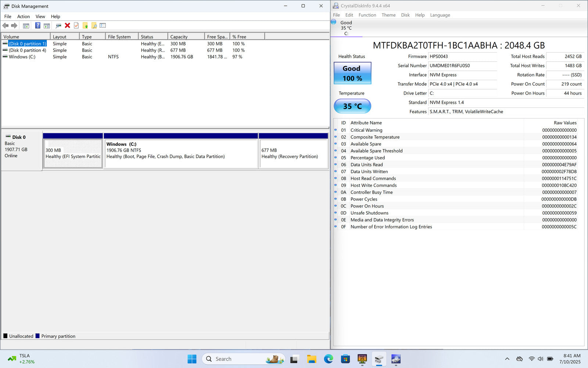Expand the hidden system tray icons chevron

(x=507, y=359)
